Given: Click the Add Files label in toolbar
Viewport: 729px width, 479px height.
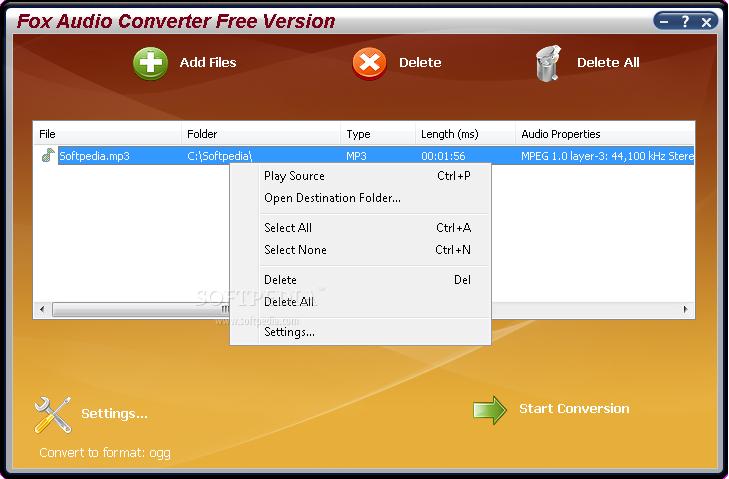Looking at the screenshot, I should 208,62.
